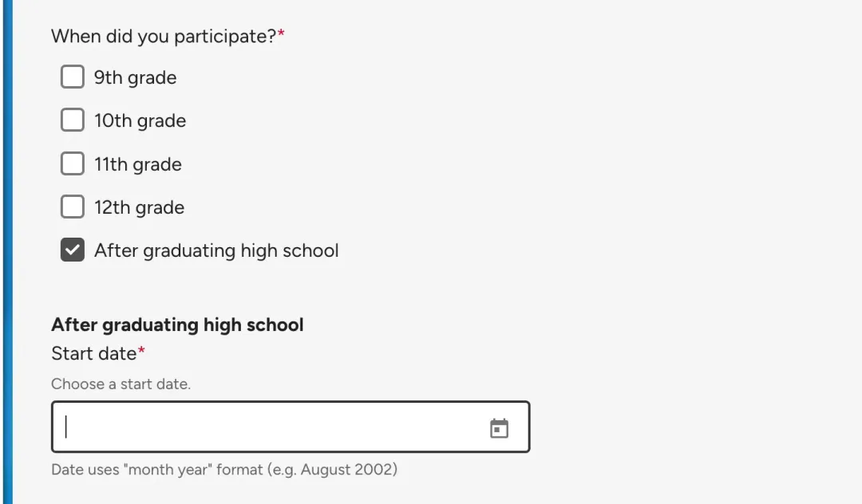Click the "When did you participate?" question text
The image size is (862, 504).
coord(164,36)
